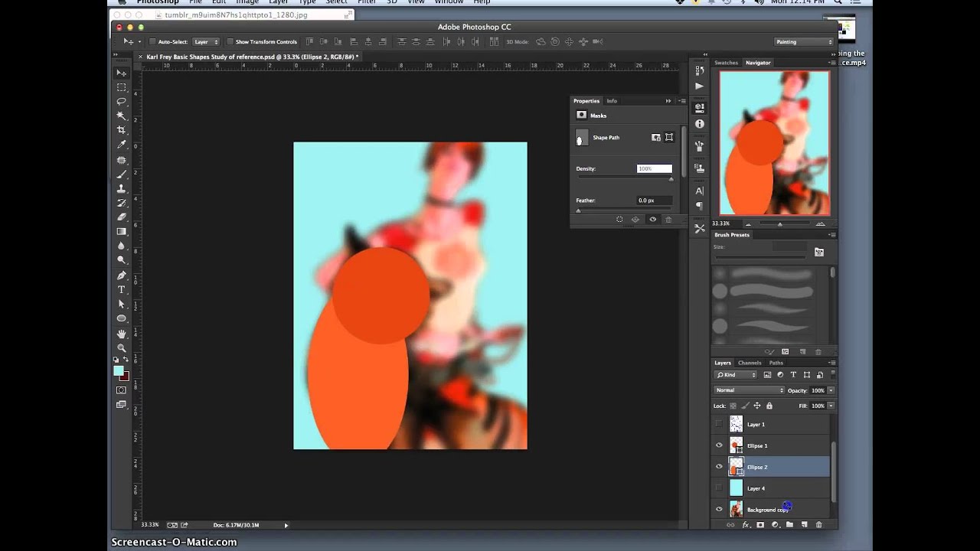Open the Actions panel play icon
This screenshot has width=980, height=551.
point(699,86)
